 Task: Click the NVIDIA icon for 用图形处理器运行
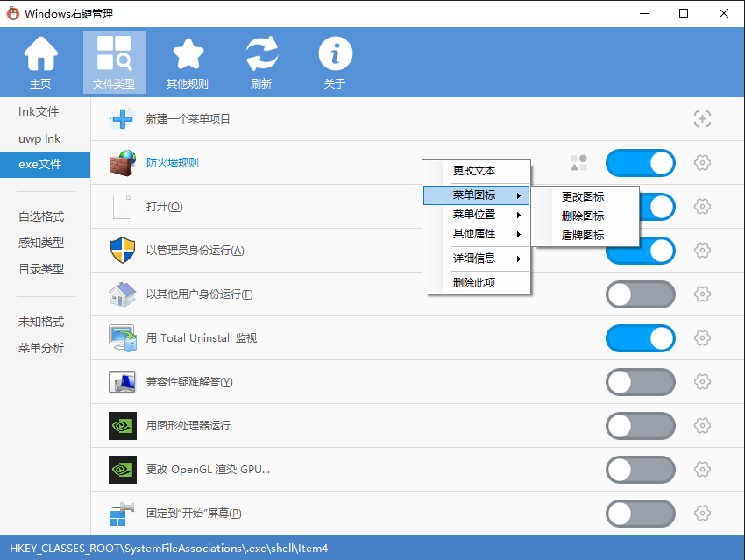(122, 426)
